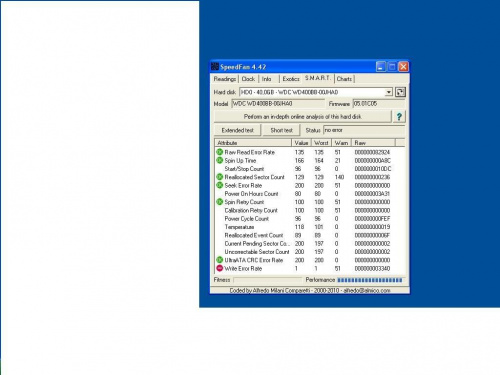Screen dimensions: 500x375
Task: Click the Attribute column header
Action: [253, 143]
